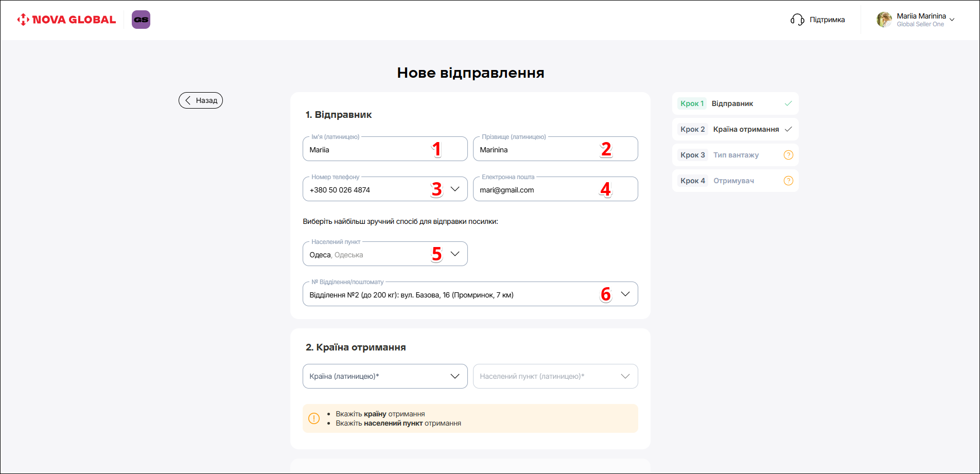Viewport: 980px width, 474px height.
Task: Click the Nova Global logo
Action: click(x=66, y=20)
